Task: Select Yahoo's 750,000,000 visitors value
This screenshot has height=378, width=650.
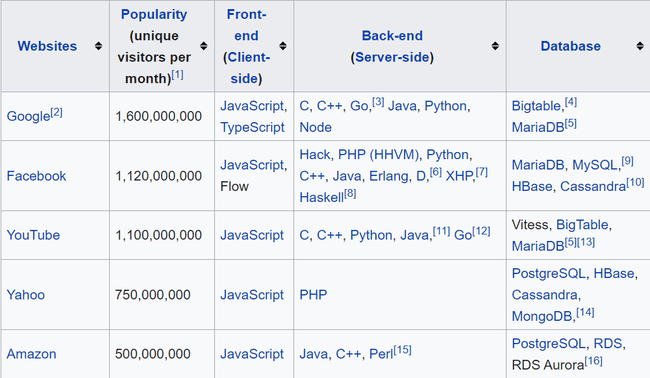Action: tap(153, 295)
